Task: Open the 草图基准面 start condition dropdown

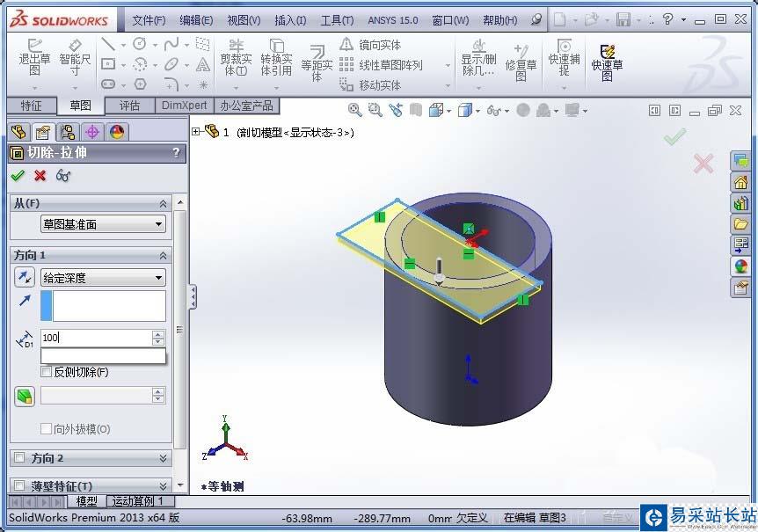Action: (x=103, y=224)
